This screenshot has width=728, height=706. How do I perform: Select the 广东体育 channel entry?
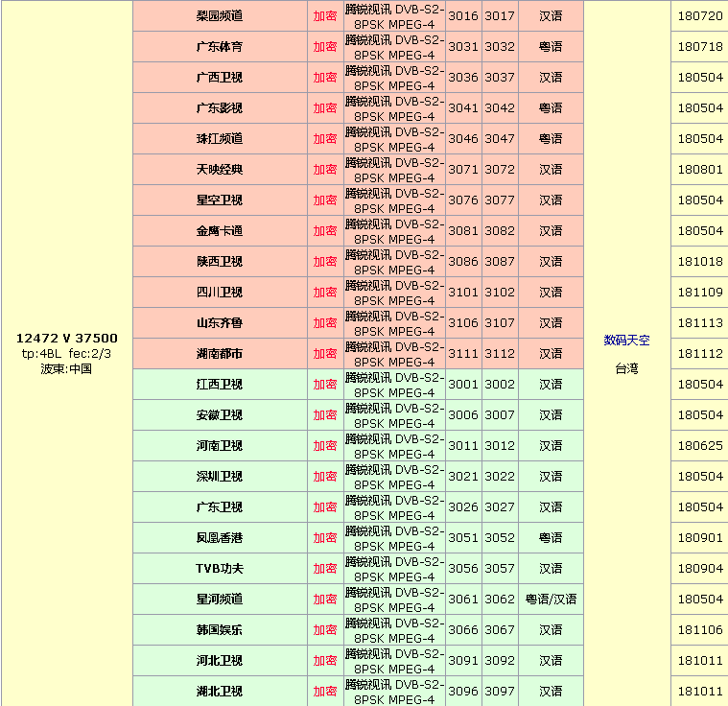[x=219, y=47]
